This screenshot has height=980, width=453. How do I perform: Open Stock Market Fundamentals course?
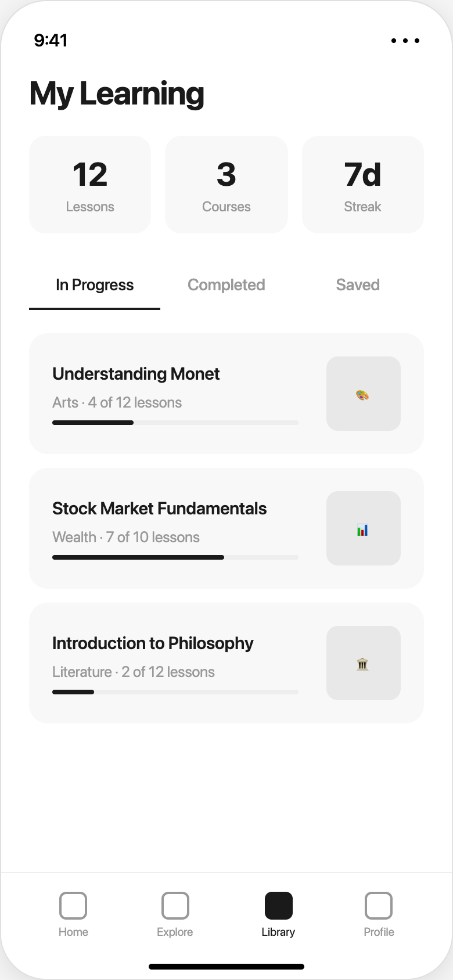[159, 509]
